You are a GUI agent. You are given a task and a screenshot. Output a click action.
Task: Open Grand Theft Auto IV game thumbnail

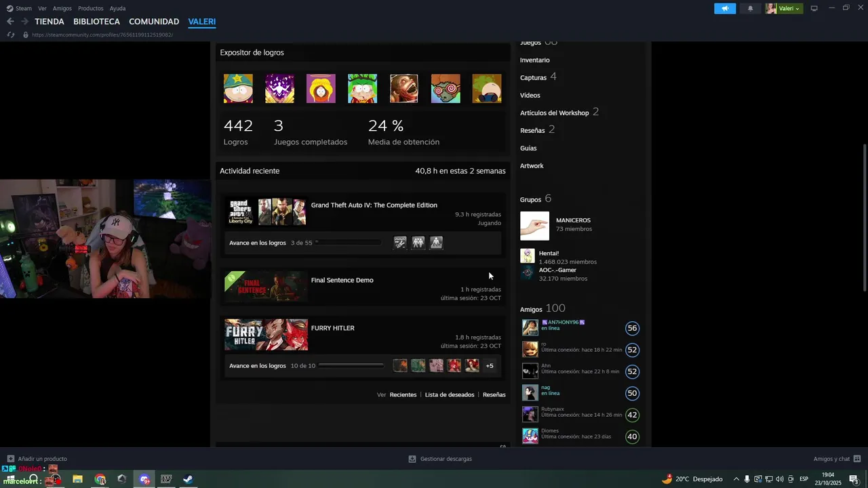pyautogui.click(x=267, y=212)
